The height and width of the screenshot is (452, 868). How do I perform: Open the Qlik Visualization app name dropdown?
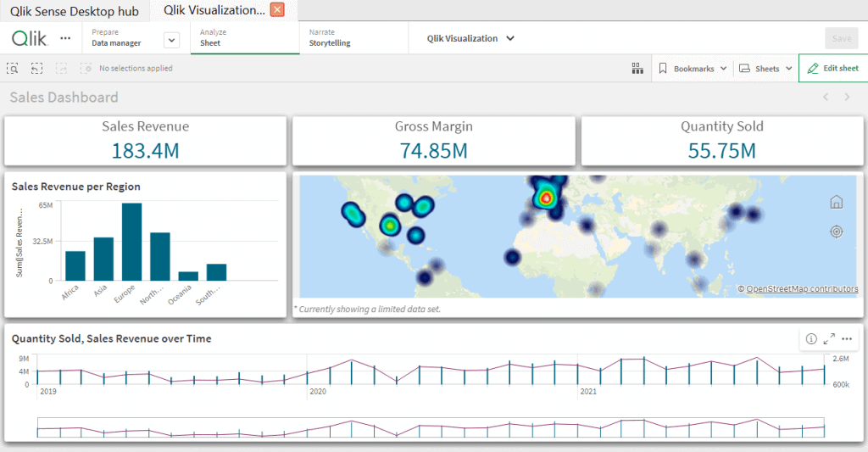coord(470,38)
